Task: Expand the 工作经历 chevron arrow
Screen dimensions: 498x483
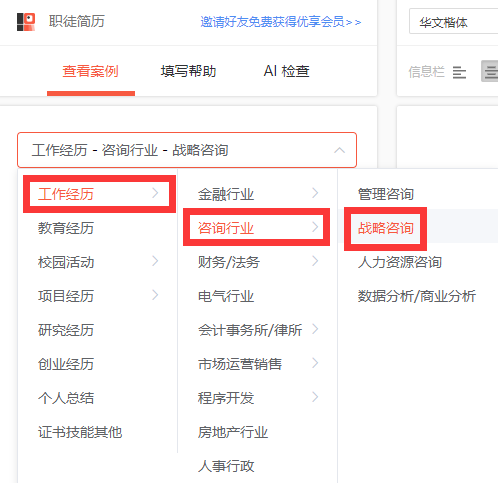Action: point(155,193)
